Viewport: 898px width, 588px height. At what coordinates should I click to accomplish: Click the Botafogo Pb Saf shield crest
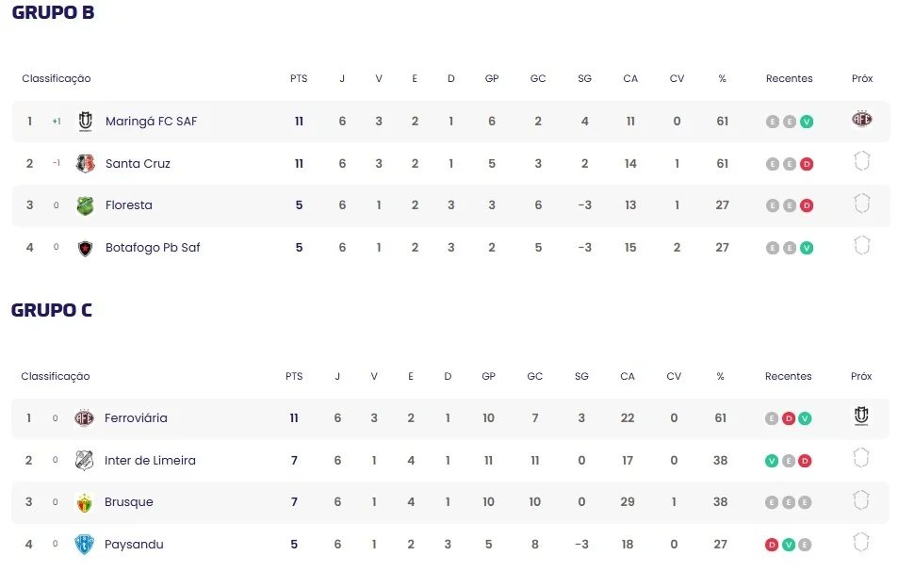[x=85, y=248]
